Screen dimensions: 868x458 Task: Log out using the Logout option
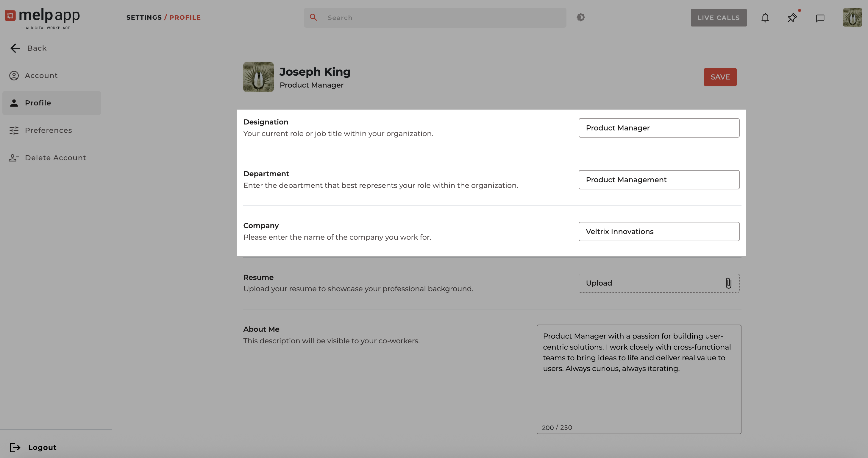click(42, 448)
